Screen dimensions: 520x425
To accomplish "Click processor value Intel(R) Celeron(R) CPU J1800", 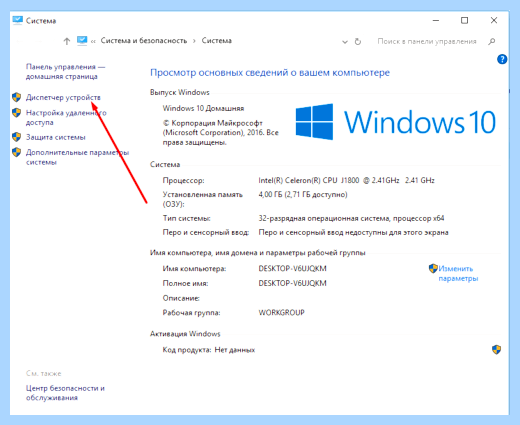I will [346, 180].
